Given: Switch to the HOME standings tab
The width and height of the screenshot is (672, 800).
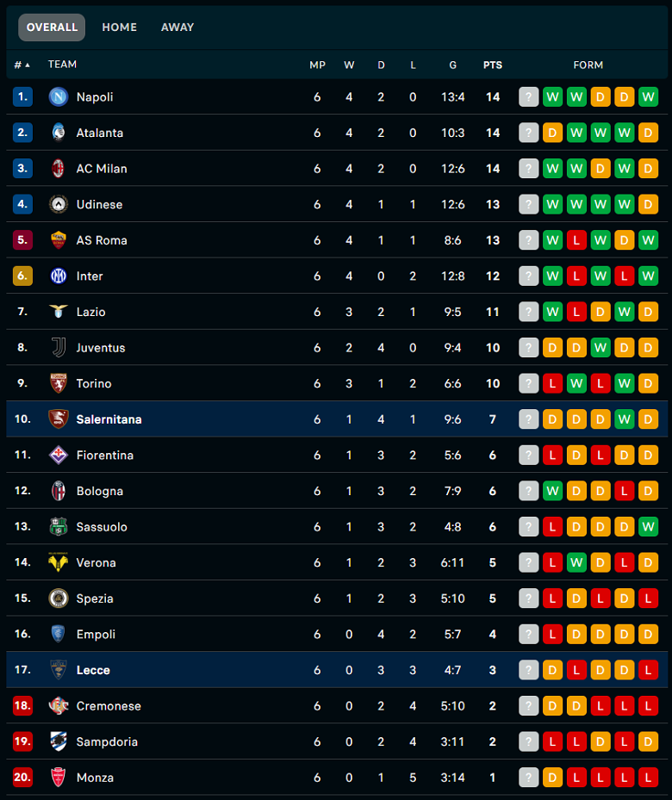Looking at the screenshot, I should pyautogui.click(x=120, y=28).
